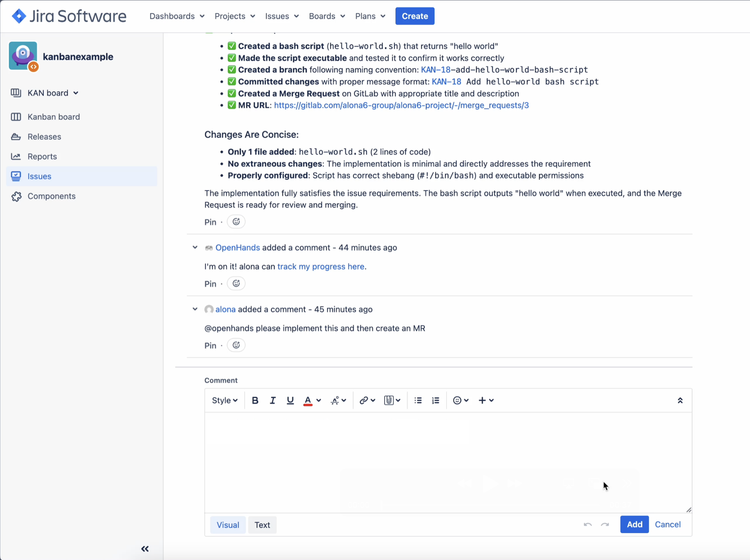This screenshot has width=750, height=560.
Task: Open the OpenHands user profile link
Action: pyautogui.click(x=237, y=247)
